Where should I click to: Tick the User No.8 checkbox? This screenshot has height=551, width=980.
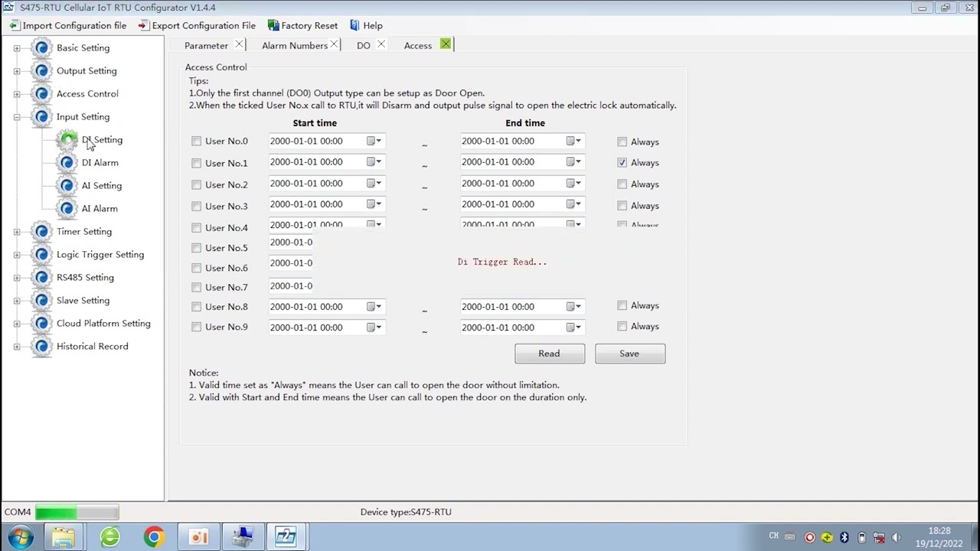[x=197, y=307]
